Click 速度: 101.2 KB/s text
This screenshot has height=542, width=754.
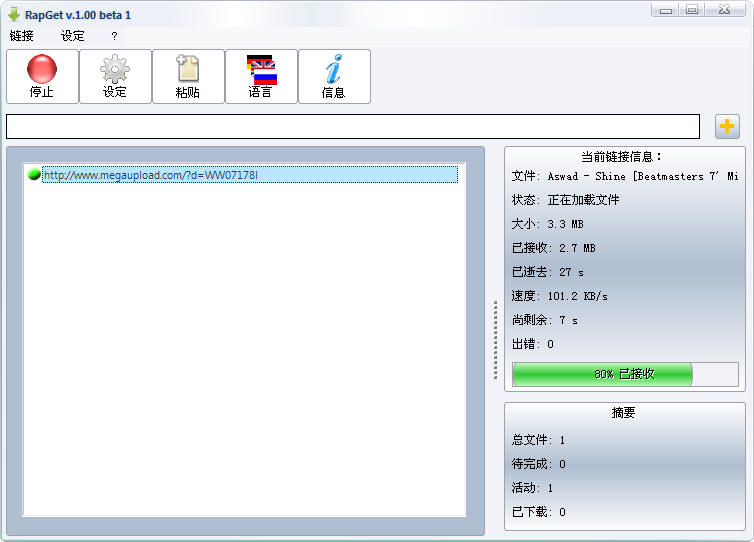coord(560,296)
